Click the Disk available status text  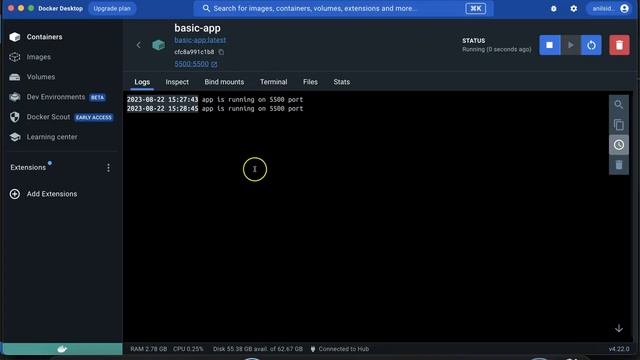(x=258, y=349)
